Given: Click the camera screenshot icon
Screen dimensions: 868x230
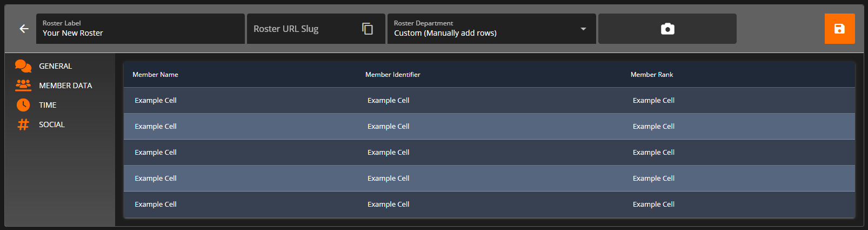Looking at the screenshot, I should pos(667,29).
